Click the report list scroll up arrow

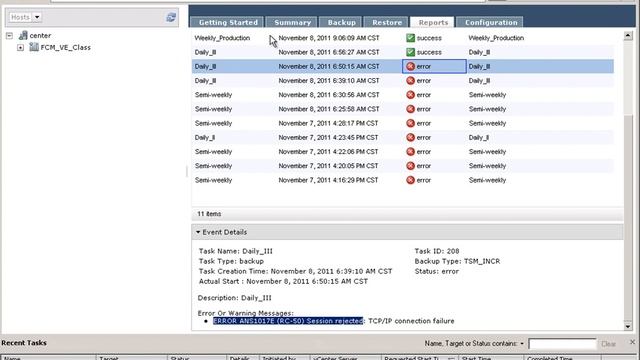(628, 36)
